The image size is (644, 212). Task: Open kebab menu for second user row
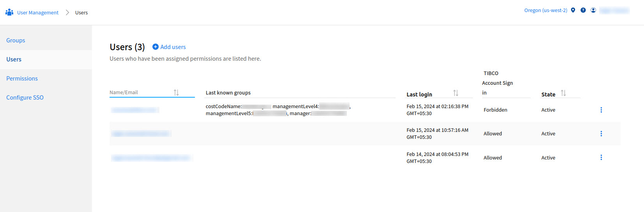point(601,134)
